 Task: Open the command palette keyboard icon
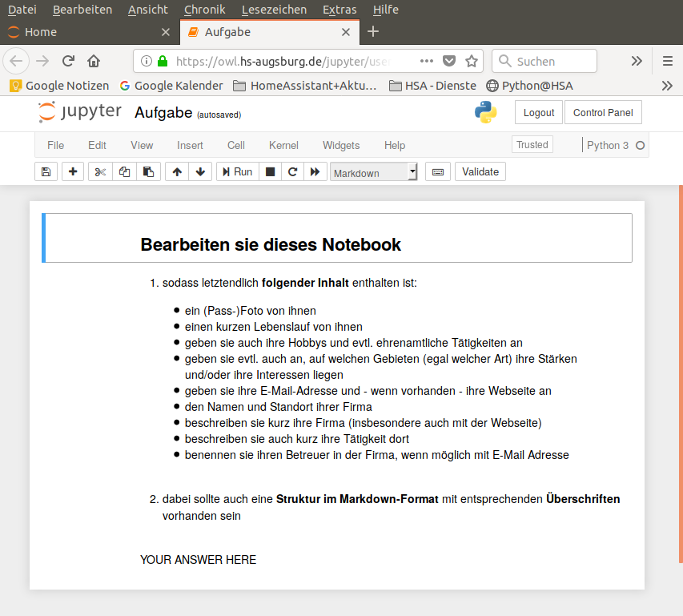tap(438, 171)
